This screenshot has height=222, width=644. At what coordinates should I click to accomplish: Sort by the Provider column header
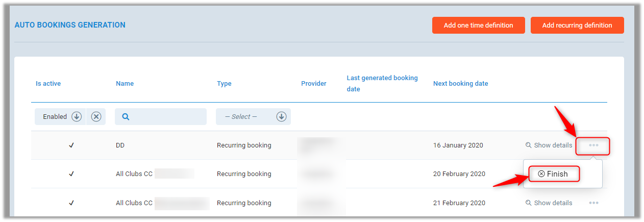coord(313,84)
